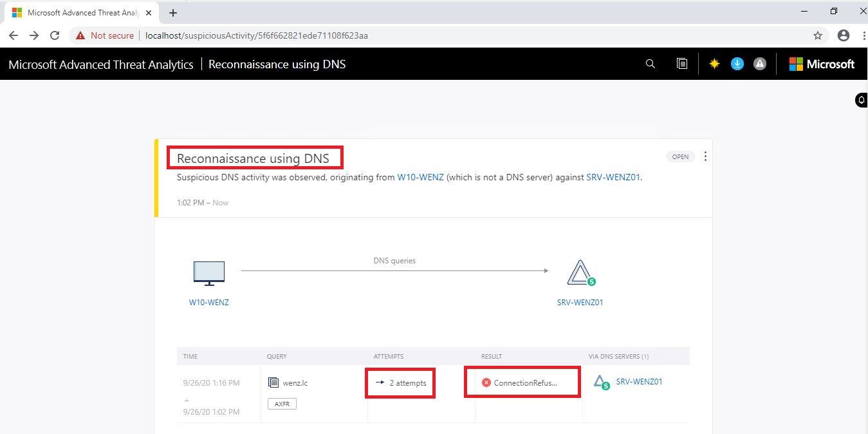Click the SRV-WENZ01 server triangle icon
Viewport: 868px width, 434px height.
pos(581,273)
